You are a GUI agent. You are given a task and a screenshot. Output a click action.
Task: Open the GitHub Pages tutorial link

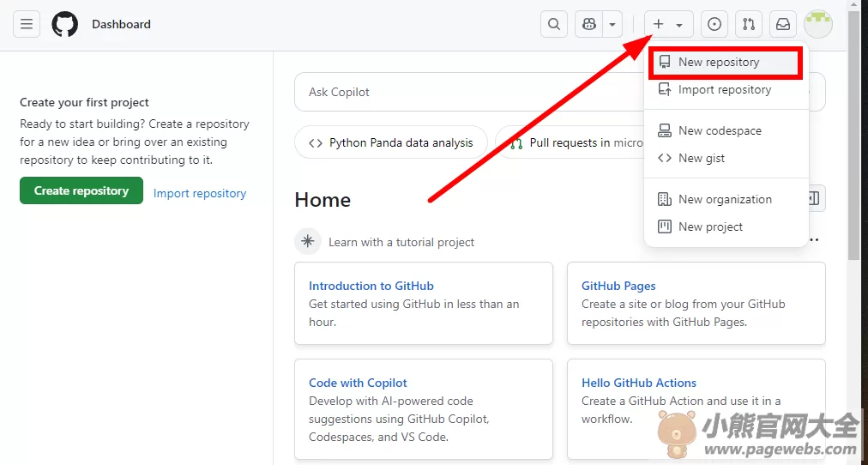pyautogui.click(x=618, y=287)
